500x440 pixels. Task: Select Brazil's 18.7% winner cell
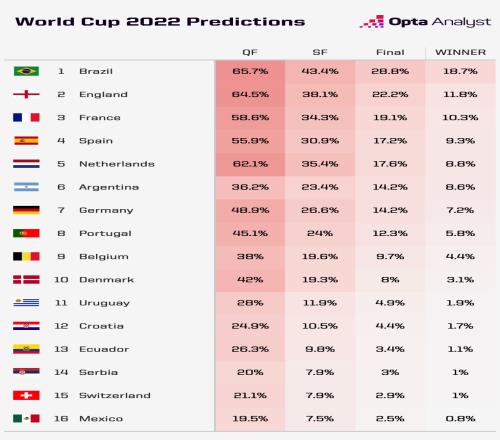tap(460, 71)
